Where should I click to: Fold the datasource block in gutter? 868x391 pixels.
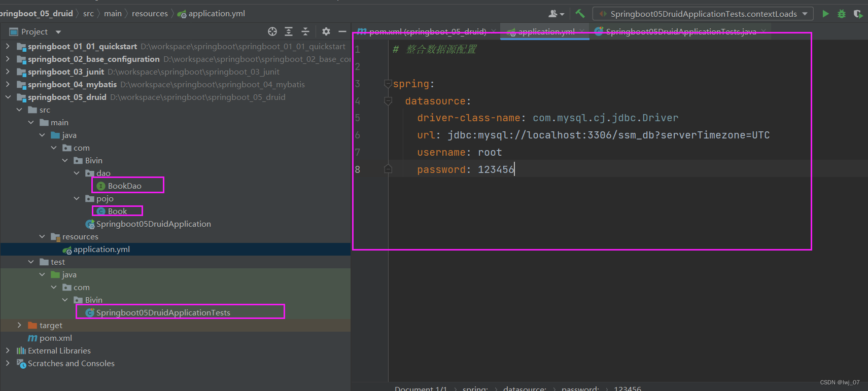[388, 101]
